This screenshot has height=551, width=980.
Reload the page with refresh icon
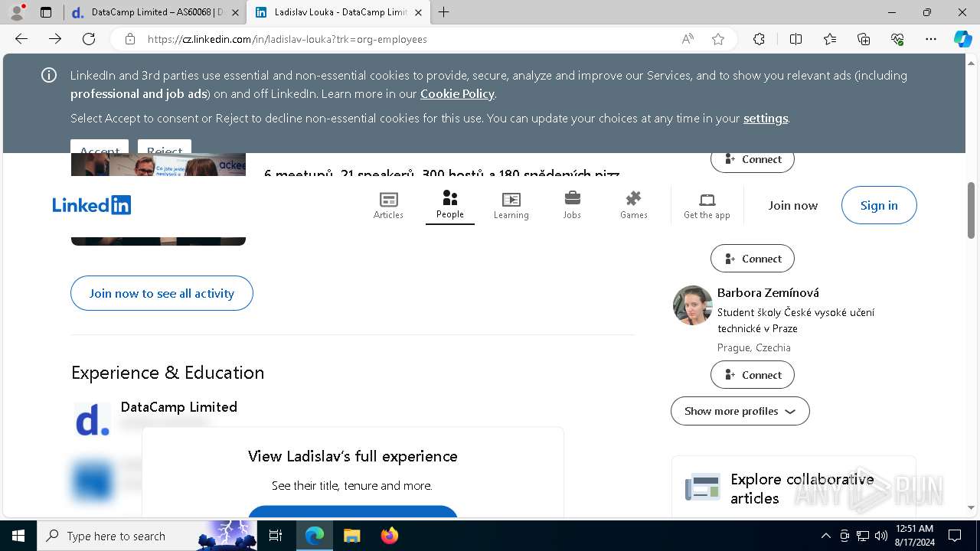click(89, 39)
